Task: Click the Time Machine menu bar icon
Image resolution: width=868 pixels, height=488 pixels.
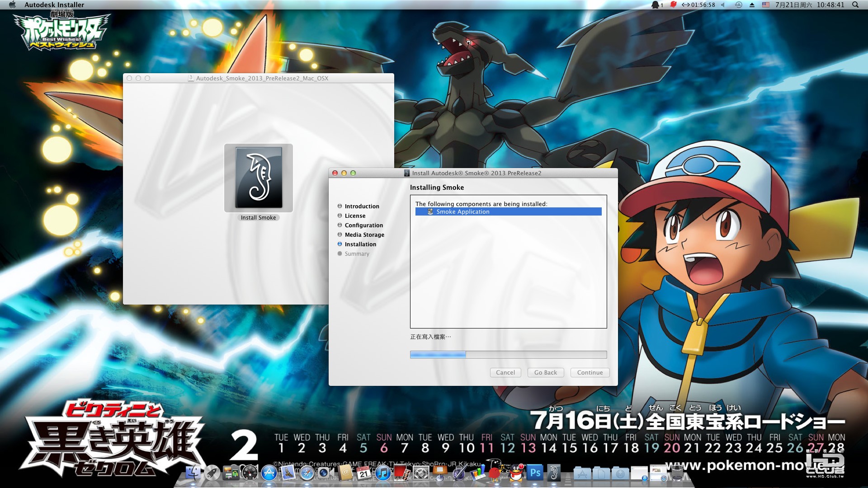Action: (x=738, y=5)
